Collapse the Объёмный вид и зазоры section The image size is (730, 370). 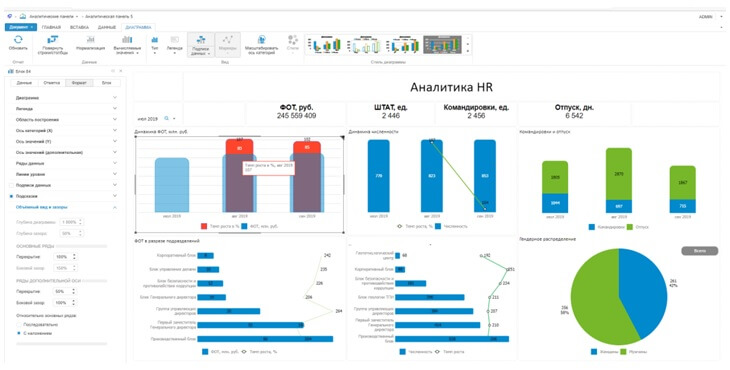115,207
